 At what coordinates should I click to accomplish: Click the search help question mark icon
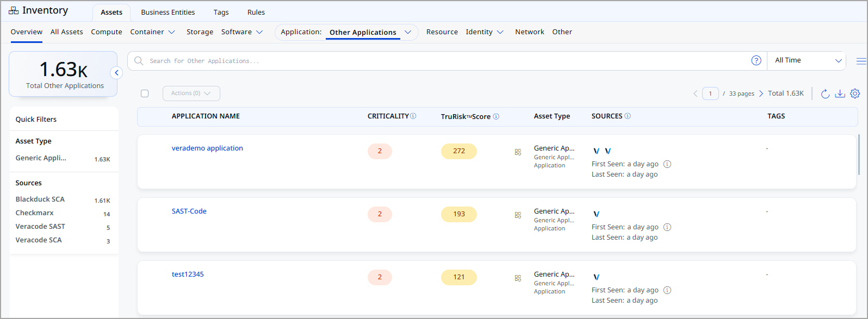pyautogui.click(x=756, y=60)
